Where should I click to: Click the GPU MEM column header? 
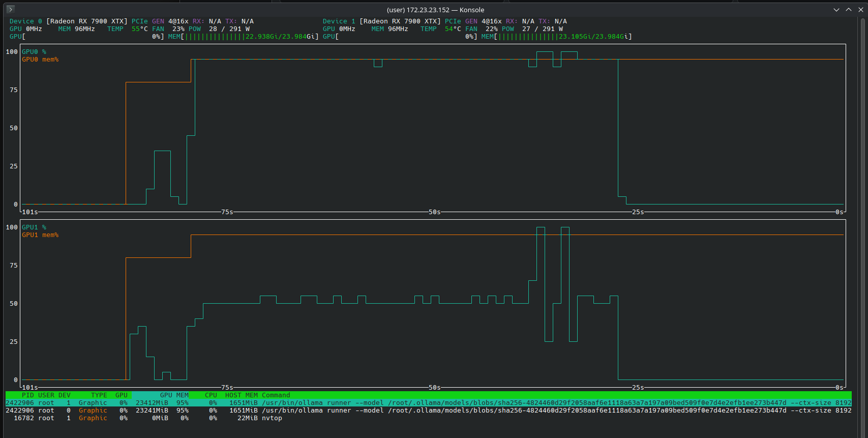click(174, 395)
